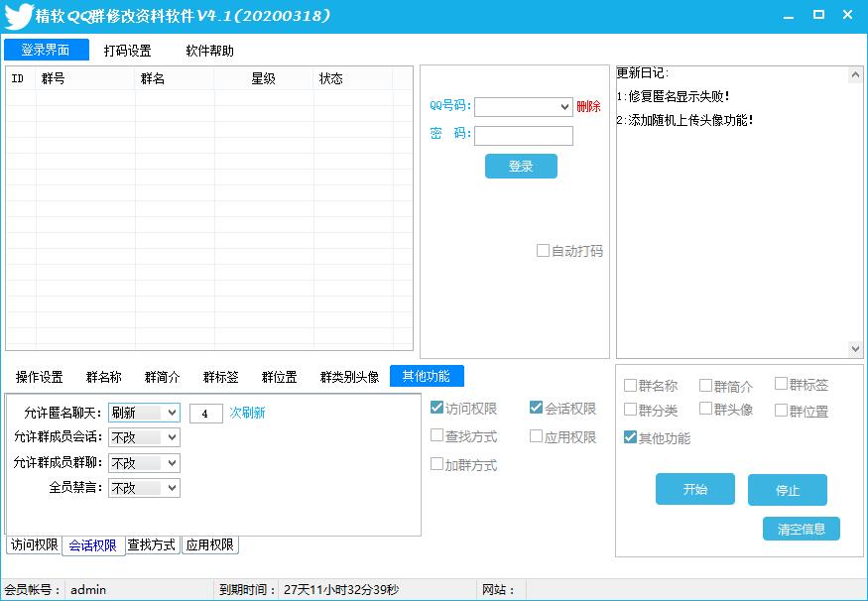868x601 pixels.
Task: Open the 群标签 settings tab
Action: (x=221, y=378)
